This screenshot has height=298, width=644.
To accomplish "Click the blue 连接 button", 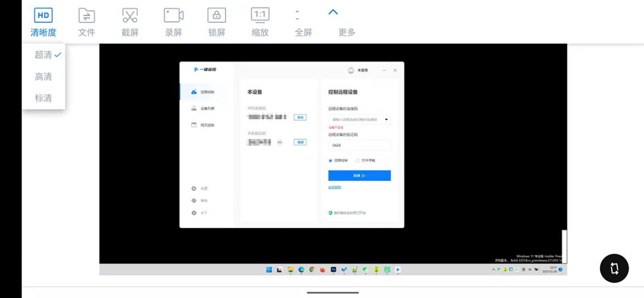I will [360, 176].
